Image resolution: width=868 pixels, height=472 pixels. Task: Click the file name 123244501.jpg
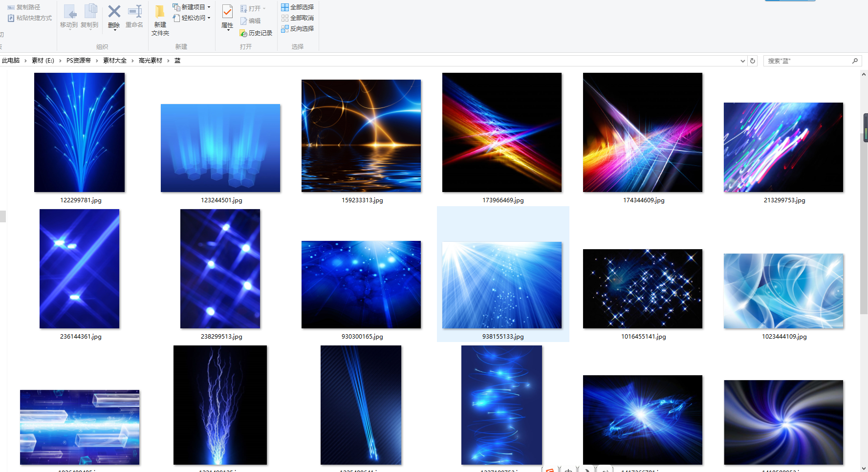pyautogui.click(x=221, y=200)
